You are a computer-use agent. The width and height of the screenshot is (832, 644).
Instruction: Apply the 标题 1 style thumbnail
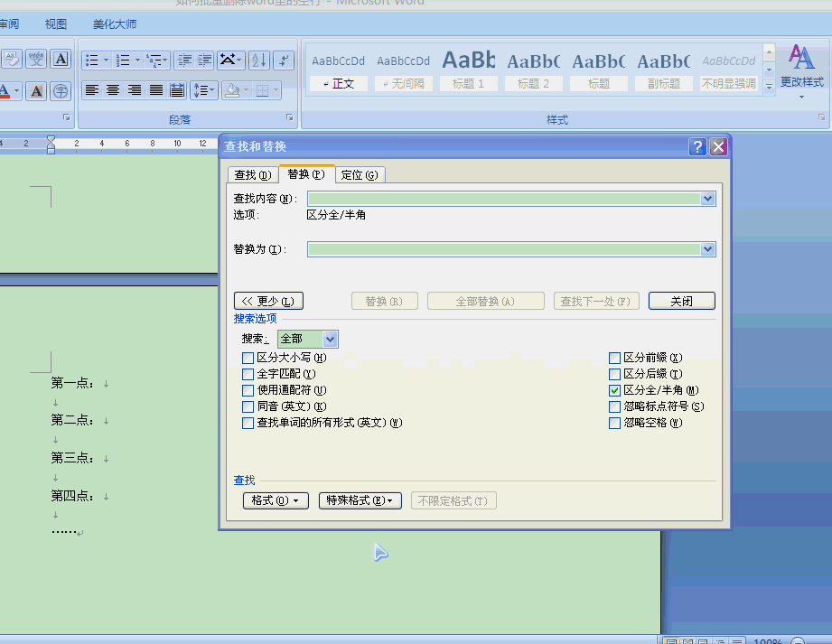tap(469, 70)
